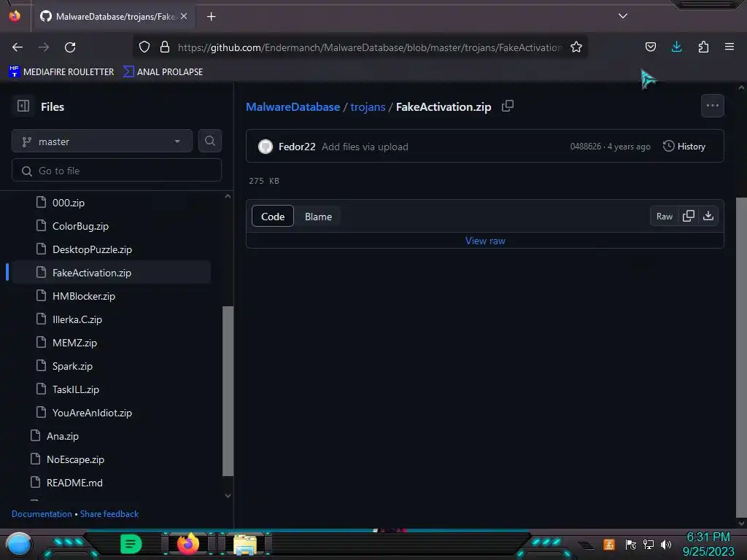The width and height of the screenshot is (747, 560).
Task: Open the extensions puzzle icon
Action: pos(703,47)
